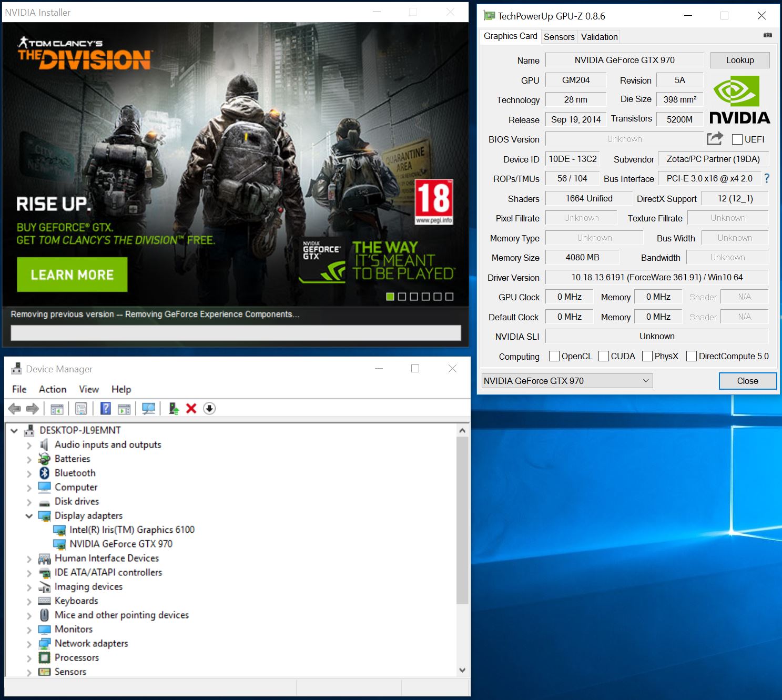Click the Keyboards category icon
Viewport: 782px width, 700px height.
(45, 601)
